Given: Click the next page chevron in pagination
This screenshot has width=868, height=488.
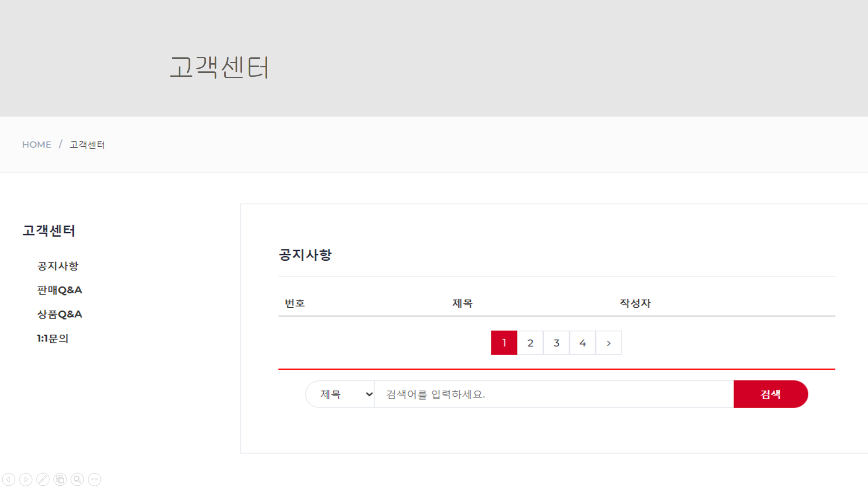Looking at the screenshot, I should (x=609, y=343).
